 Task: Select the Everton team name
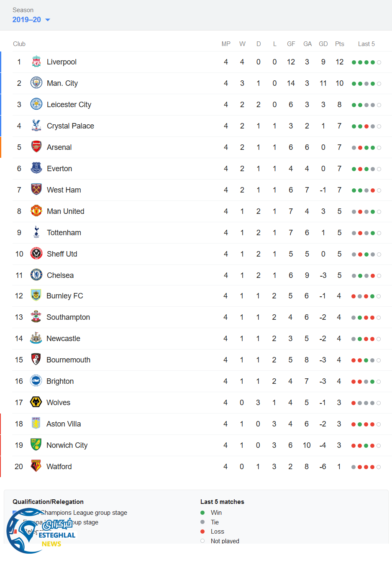(x=59, y=169)
